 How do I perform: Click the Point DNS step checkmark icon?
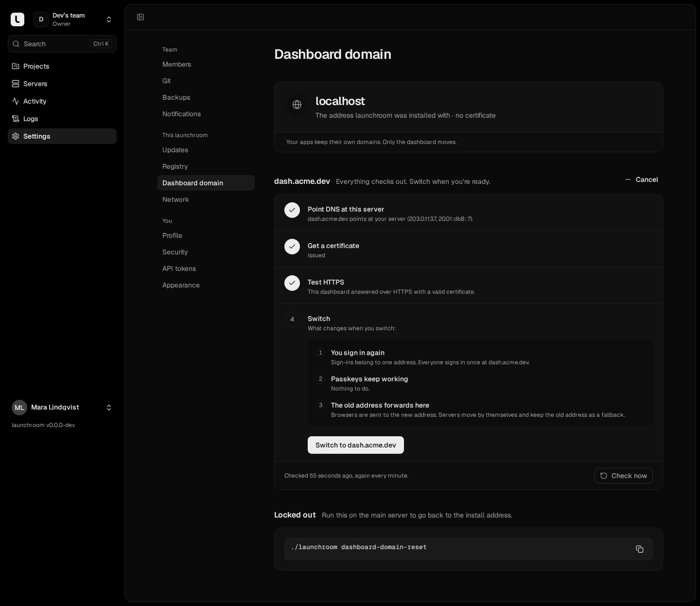(292, 210)
